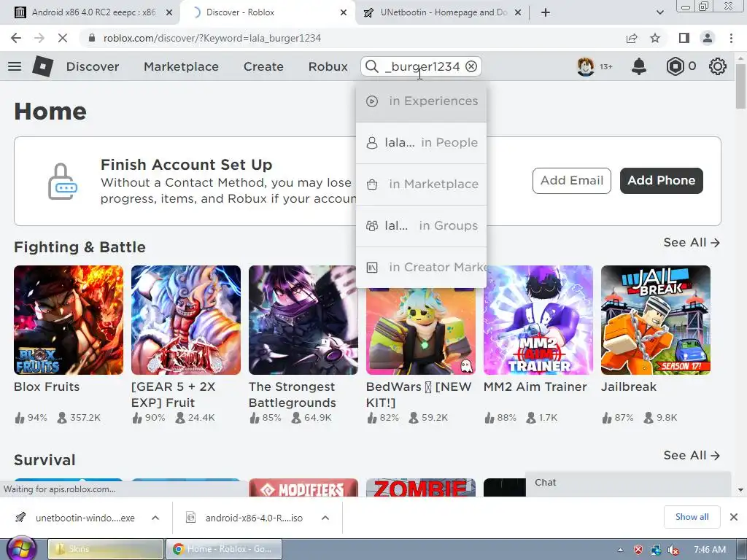The width and height of the screenshot is (747, 560).
Task: Open the avatar profile icon
Action: (x=586, y=66)
